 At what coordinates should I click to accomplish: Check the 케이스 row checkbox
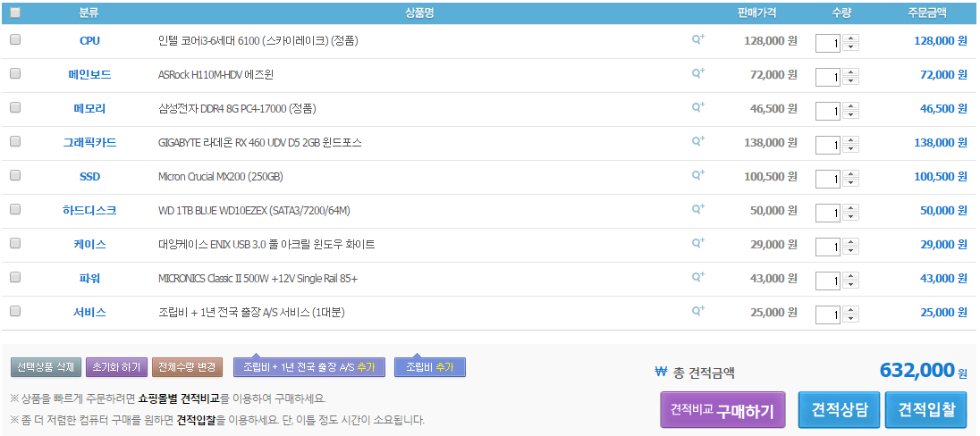coord(15,242)
